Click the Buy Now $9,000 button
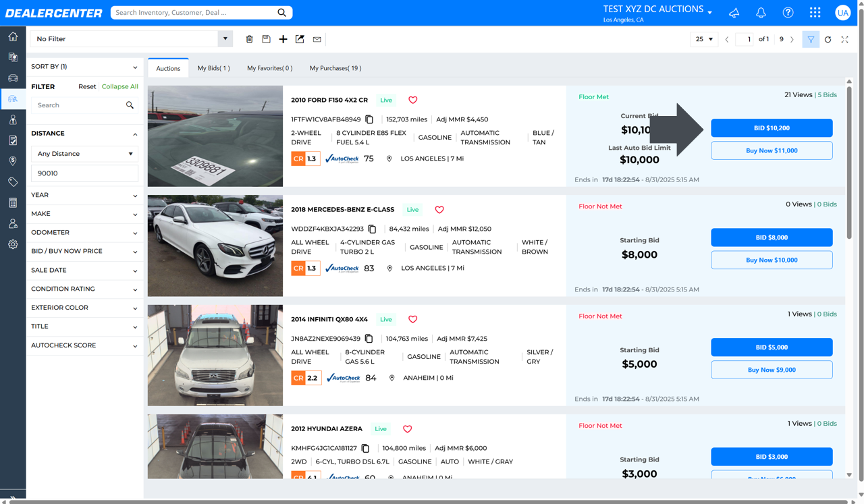 772,370
